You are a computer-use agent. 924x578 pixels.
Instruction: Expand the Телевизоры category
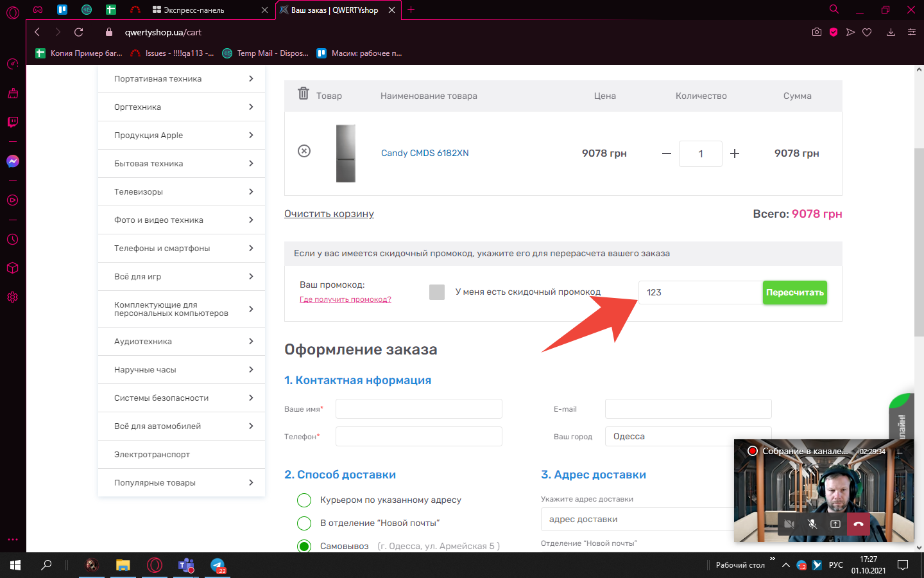click(x=182, y=192)
